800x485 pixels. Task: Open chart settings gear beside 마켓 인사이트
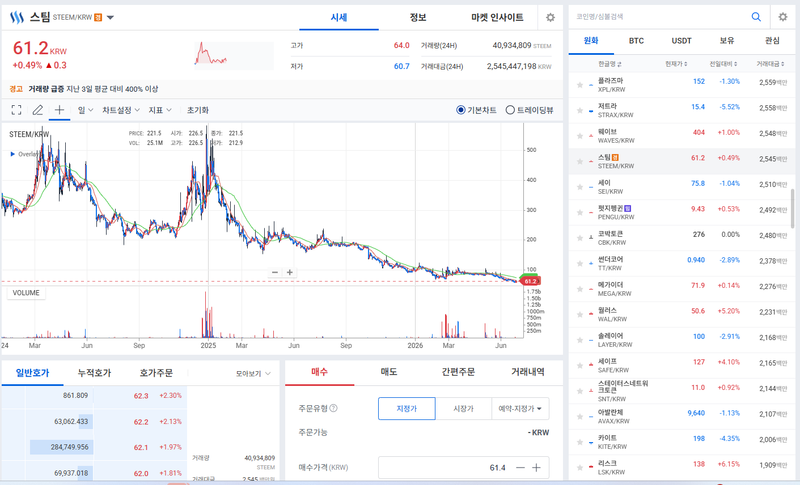click(550, 17)
